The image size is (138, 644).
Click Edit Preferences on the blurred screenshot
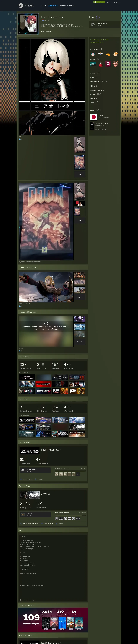click(52, 329)
